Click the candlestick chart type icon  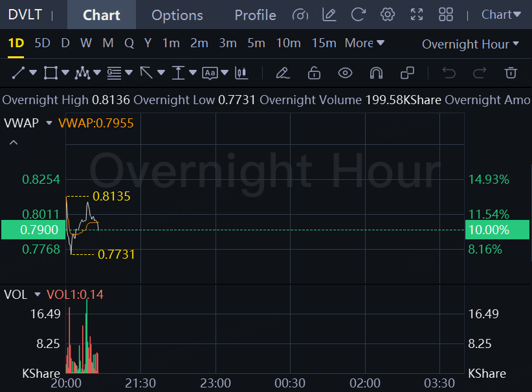241,73
